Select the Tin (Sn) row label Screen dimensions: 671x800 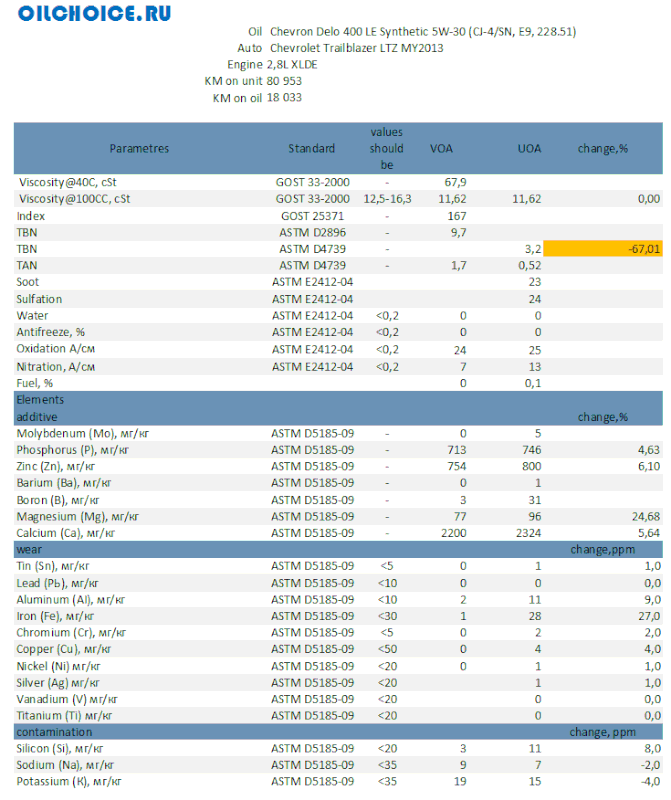click(x=53, y=566)
